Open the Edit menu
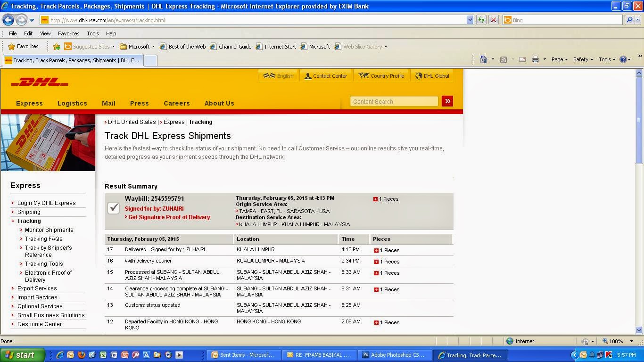 (28, 33)
